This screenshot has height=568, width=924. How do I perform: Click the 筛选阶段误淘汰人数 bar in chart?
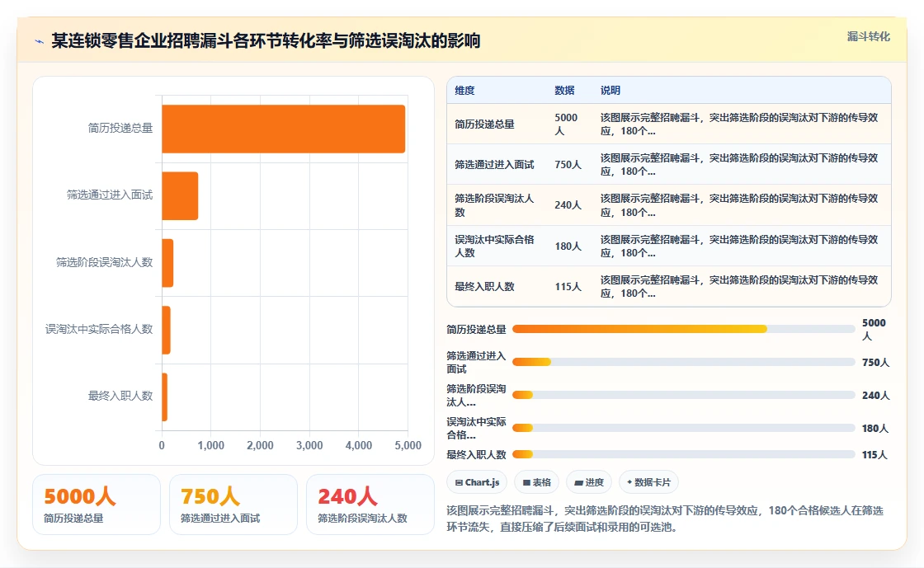167,263
